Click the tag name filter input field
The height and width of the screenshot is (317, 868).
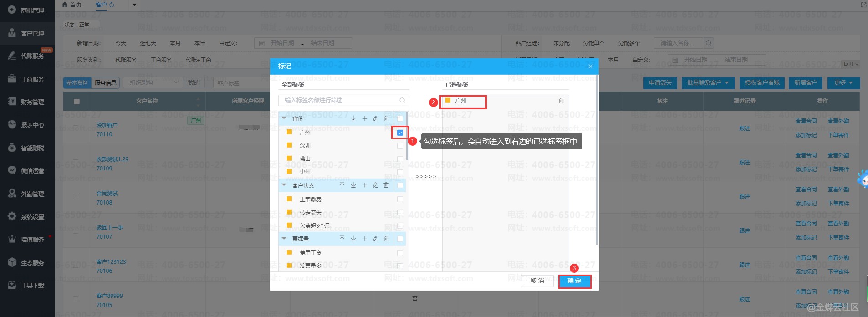(339, 100)
